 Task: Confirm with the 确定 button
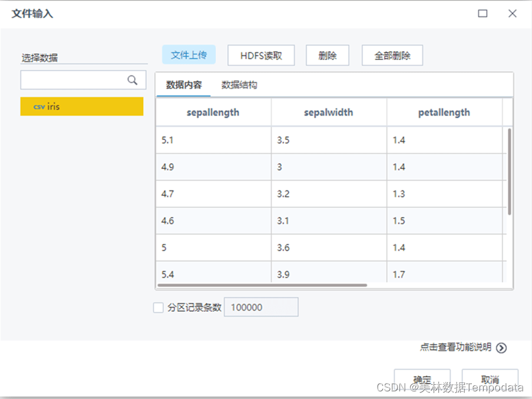point(422,380)
